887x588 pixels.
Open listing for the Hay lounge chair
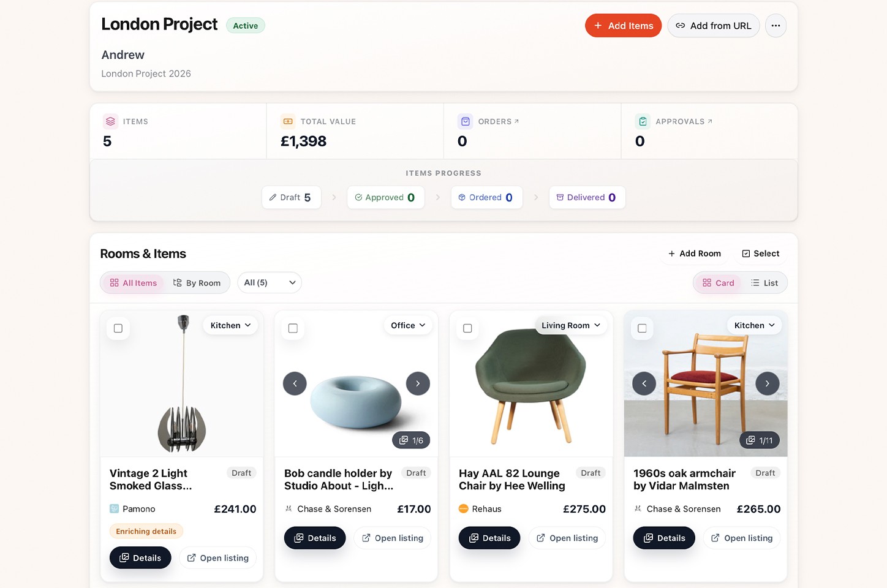[567, 538]
